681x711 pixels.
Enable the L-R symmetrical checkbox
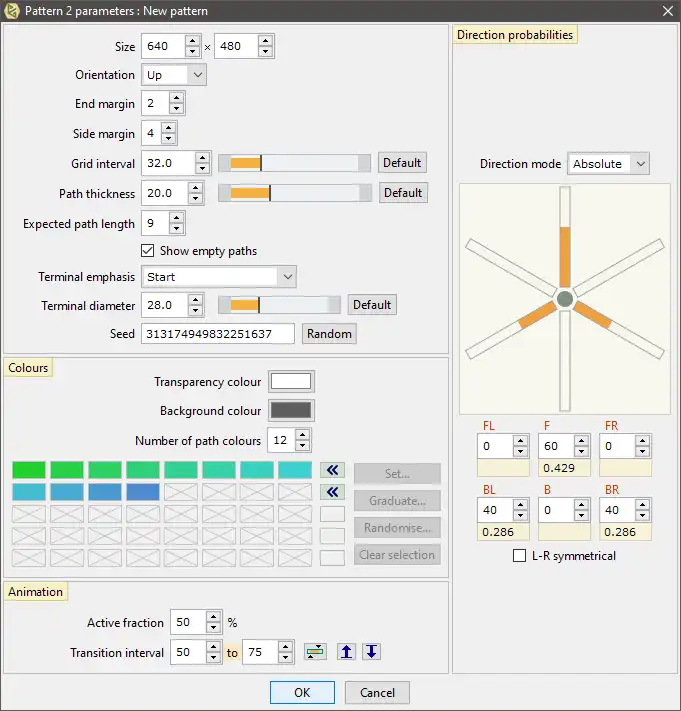(519, 556)
